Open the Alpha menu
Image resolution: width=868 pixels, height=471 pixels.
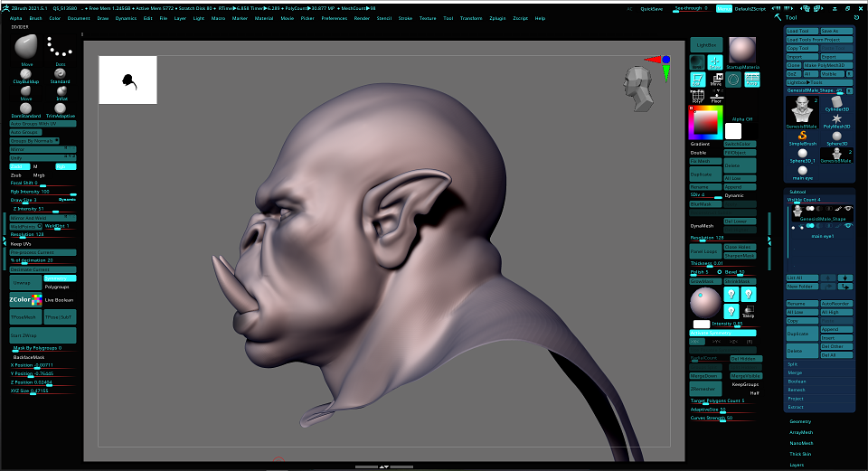pyautogui.click(x=16, y=18)
